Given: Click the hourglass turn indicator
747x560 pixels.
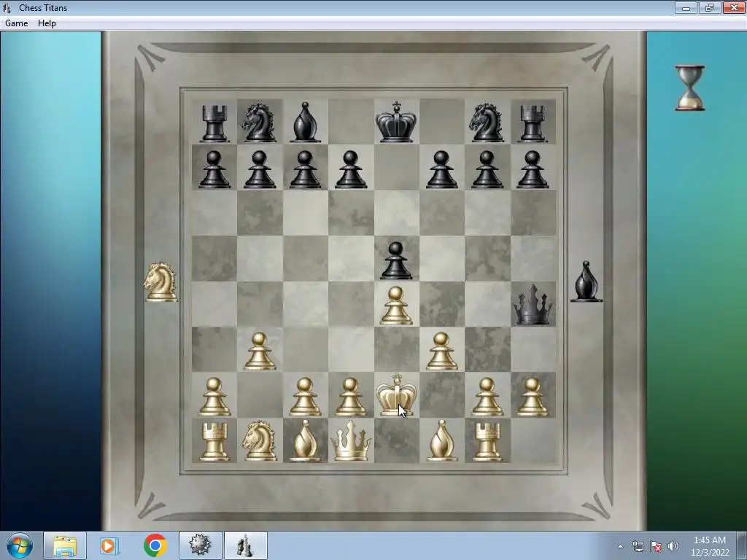Looking at the screenshot, I should tap(689, 88).
